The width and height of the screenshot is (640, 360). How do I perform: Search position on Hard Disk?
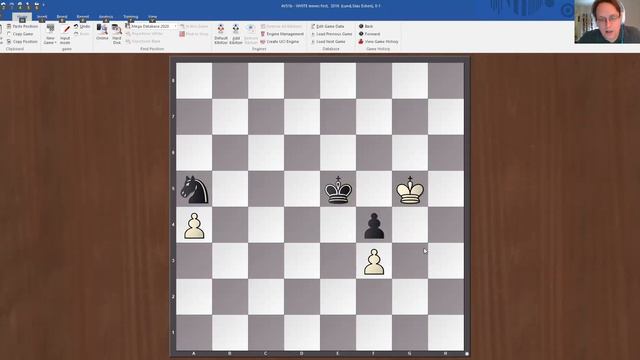pos(117,34)
